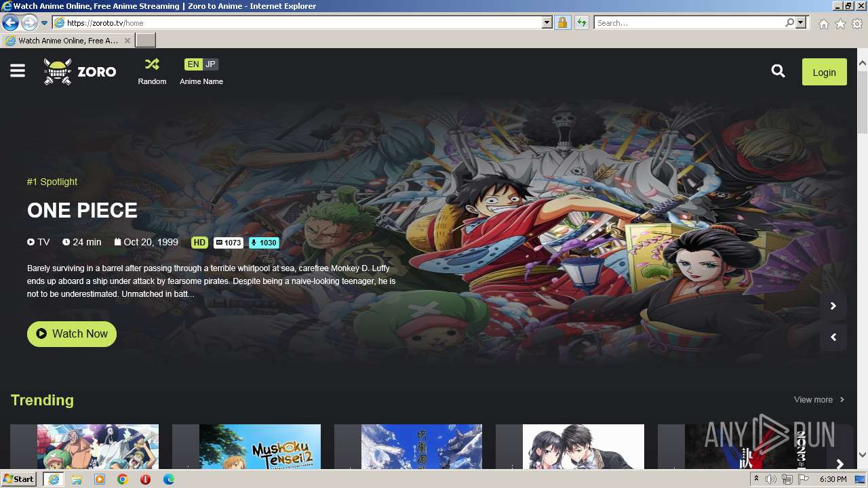Launch Chrome from taskbar
Viewport: 868px width, 488px height.
point(123,479)
